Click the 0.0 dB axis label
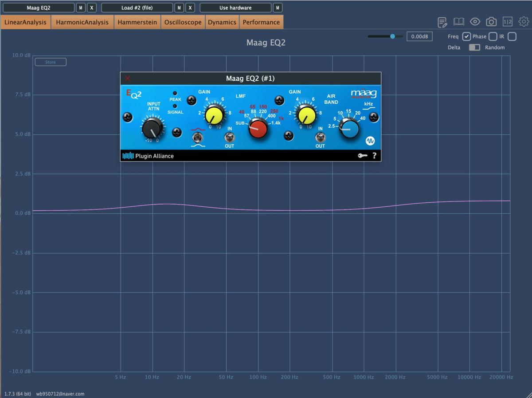The image size is (532, 398). click(23, 213)
